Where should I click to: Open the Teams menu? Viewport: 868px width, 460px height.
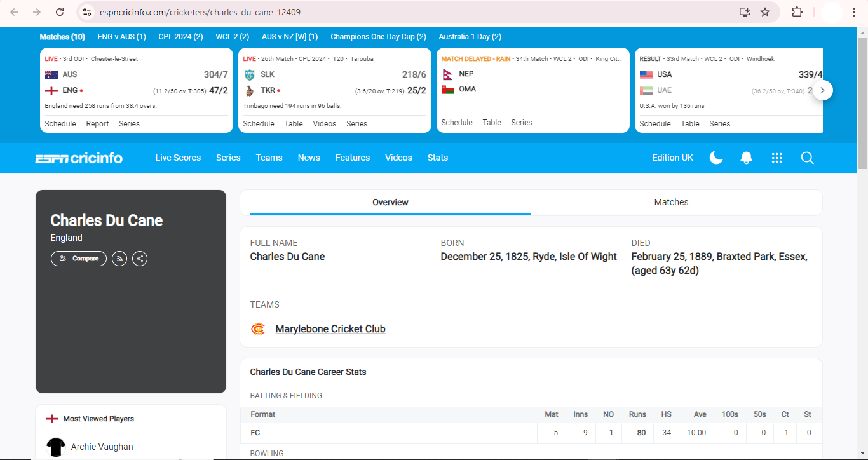269,158
